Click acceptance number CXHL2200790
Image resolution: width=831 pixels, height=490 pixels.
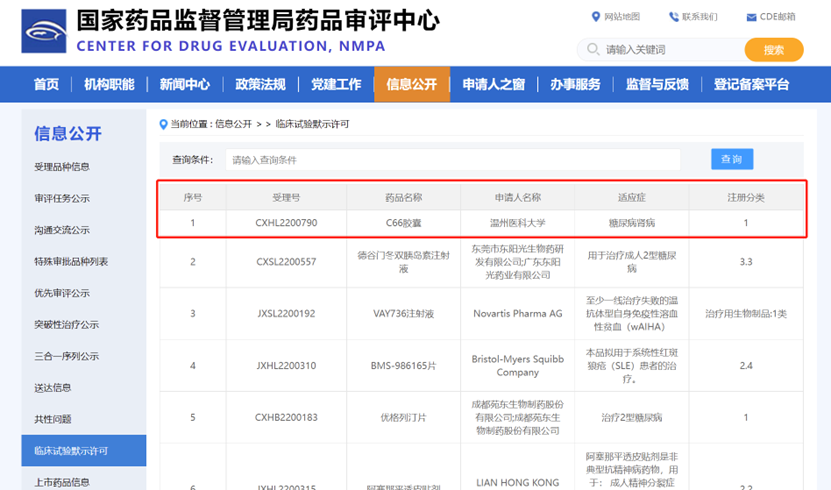286,223
